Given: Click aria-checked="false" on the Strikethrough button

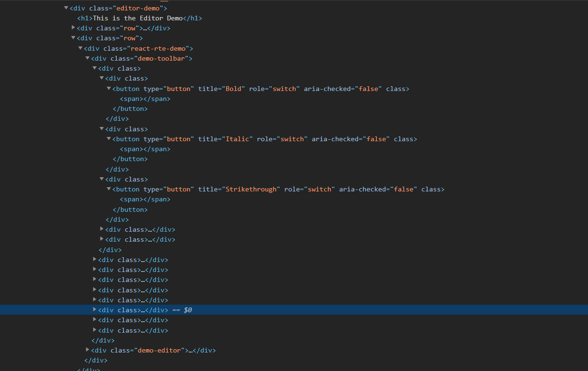Looking at the screenshot, I should [x=378, y=189].
